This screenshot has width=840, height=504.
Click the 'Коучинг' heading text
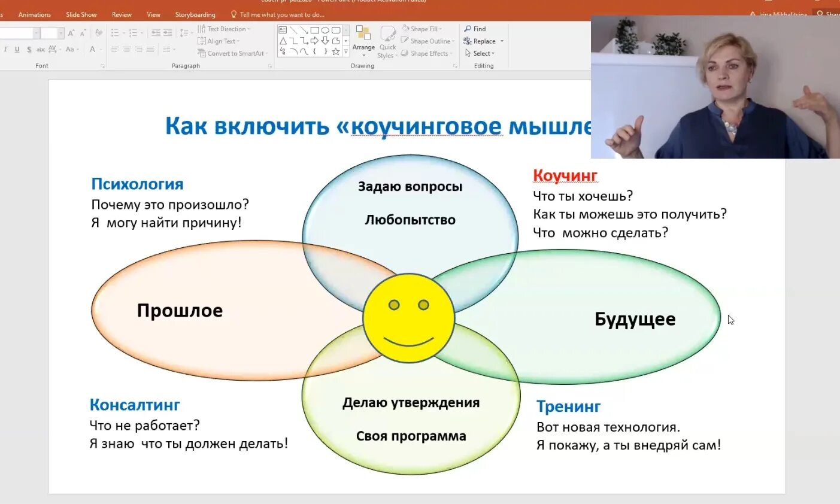[x=565, y=175]
